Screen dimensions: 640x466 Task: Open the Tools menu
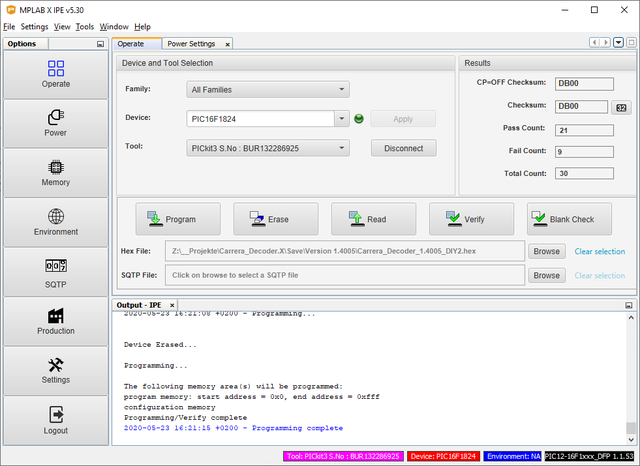(x=85, y=27)
